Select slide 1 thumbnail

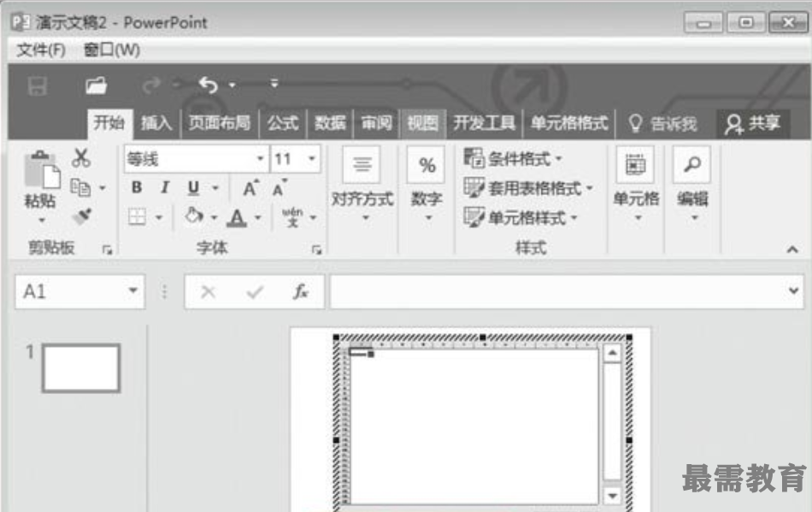(81, 368)
